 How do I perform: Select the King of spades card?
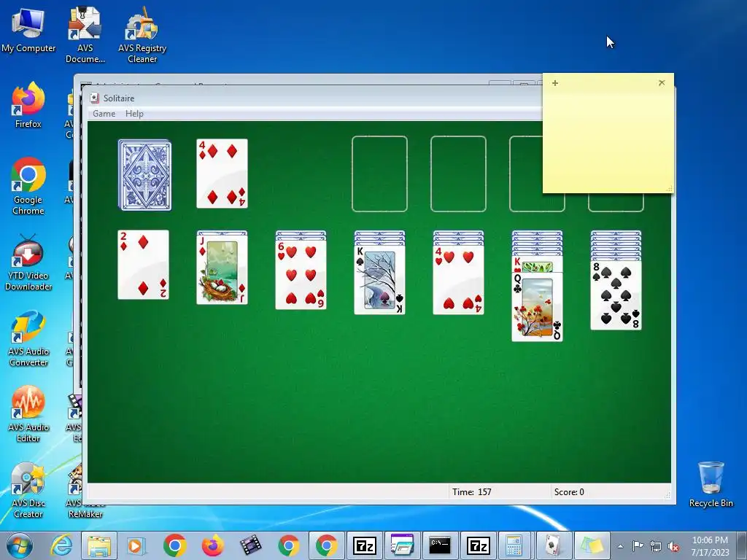pos(379,280)
